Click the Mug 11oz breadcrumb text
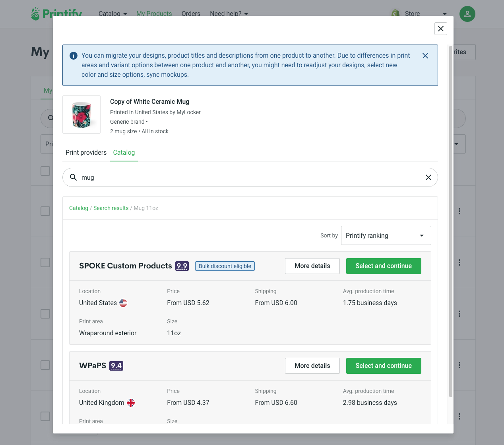The image size is (504, 445). coord(146,208)
